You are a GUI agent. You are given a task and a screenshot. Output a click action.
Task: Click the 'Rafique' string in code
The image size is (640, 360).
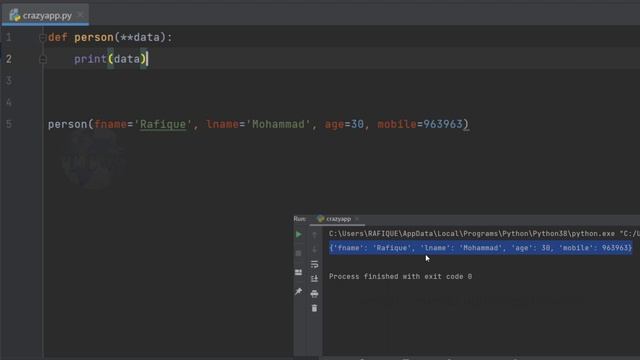163,124
